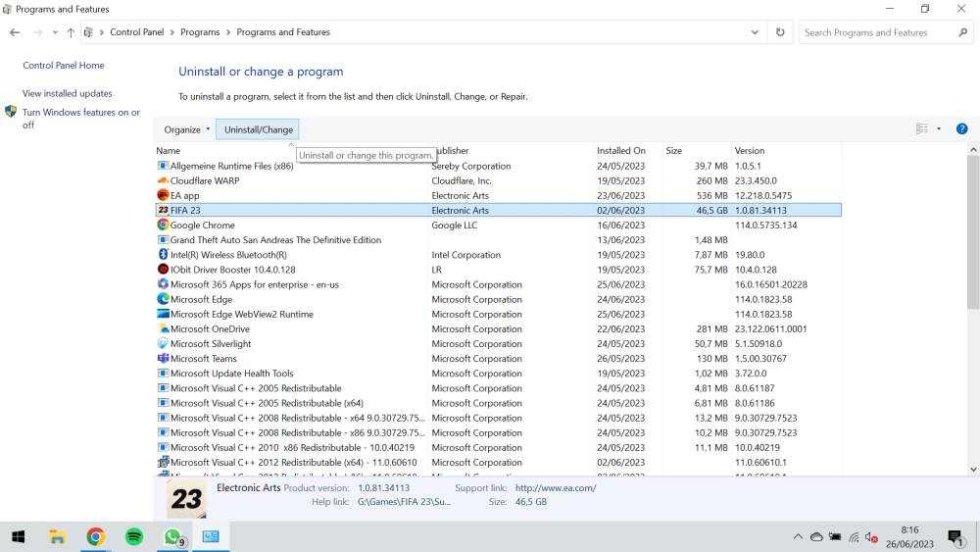This screenshot has height=552, width=980.
Task: Expand the address bar history dropdown
Action: [x=755, y=32]
